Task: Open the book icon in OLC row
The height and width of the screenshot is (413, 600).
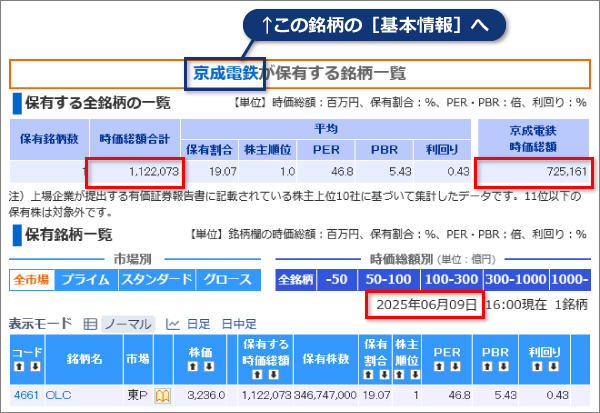Action: tap(163, 396)
